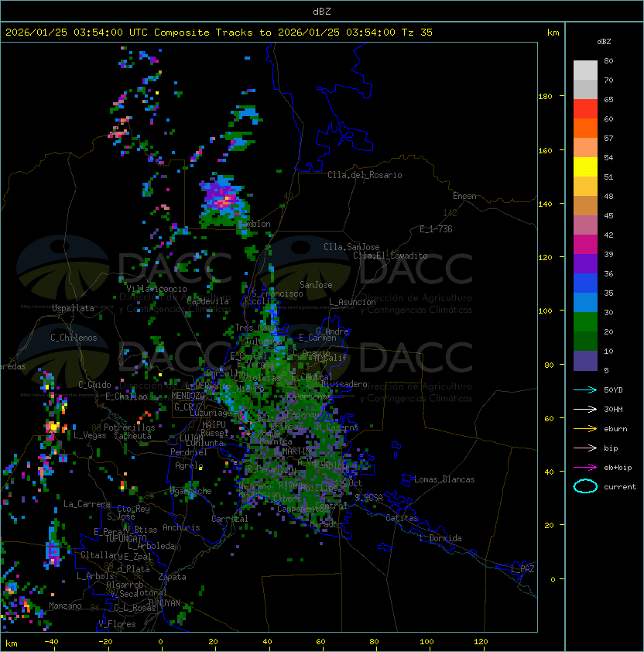The width and height of the screenshot is (644, 652).
Task: Click the 'Clla.del_Rosario' label
Action: 365,175
